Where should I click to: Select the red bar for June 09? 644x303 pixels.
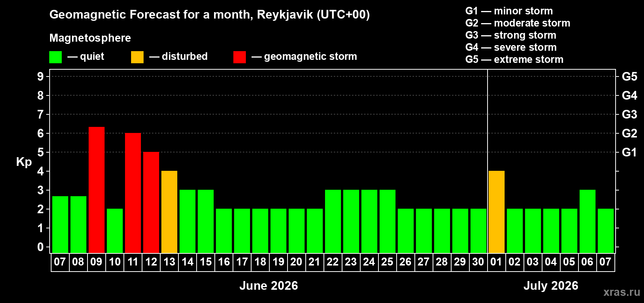[x=97, y=190]
